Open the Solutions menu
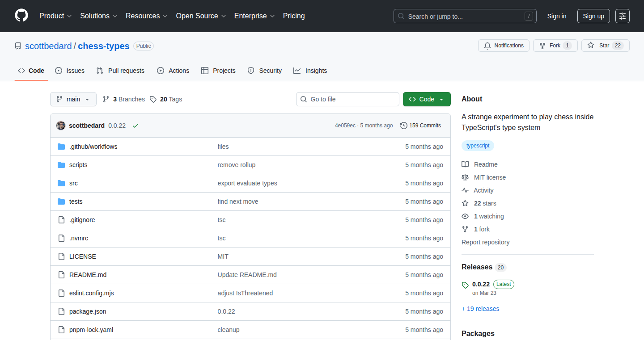The height and width of the screenshot is (340, 644). (x=99, y=16)
